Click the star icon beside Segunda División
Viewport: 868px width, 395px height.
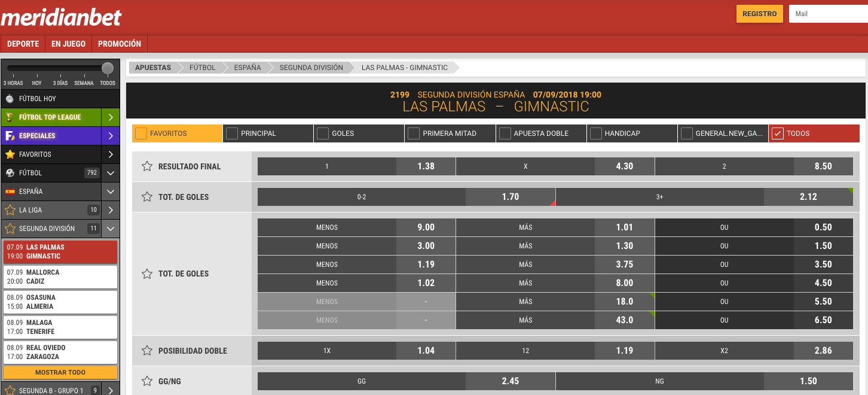click(10, 229)
